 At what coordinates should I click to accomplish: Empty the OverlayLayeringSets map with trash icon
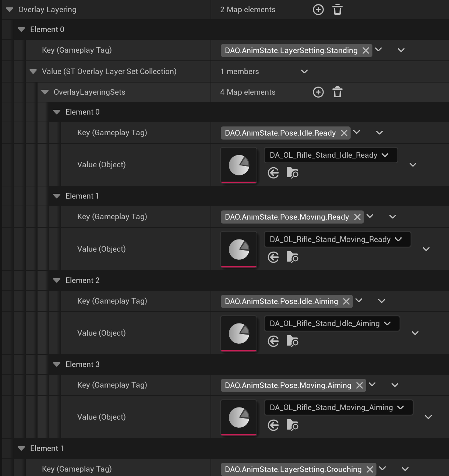click(337, 92)
